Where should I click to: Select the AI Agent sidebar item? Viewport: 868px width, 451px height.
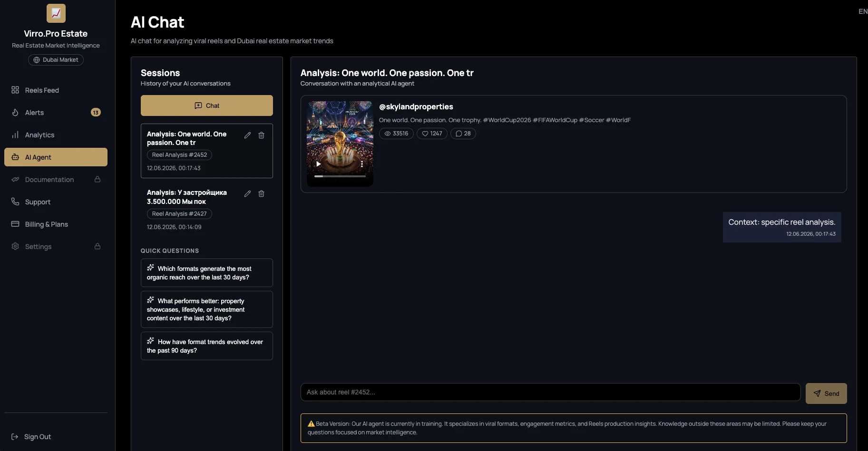(x=56, y=157)
